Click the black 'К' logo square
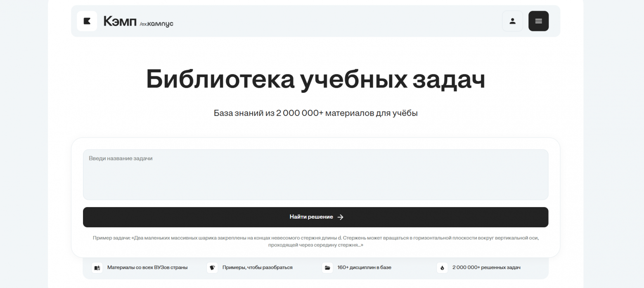This screenshot has height=288, width=644. (x=87, y=21)
